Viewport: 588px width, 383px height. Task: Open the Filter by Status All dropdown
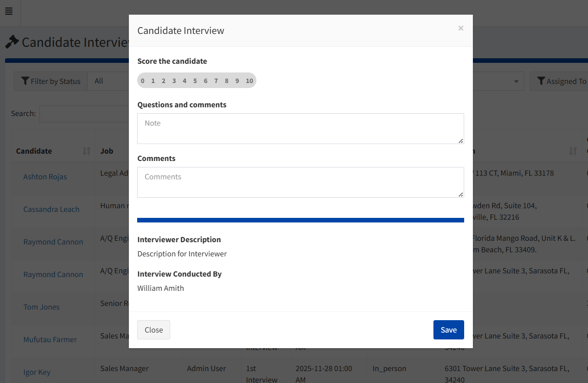108,81
